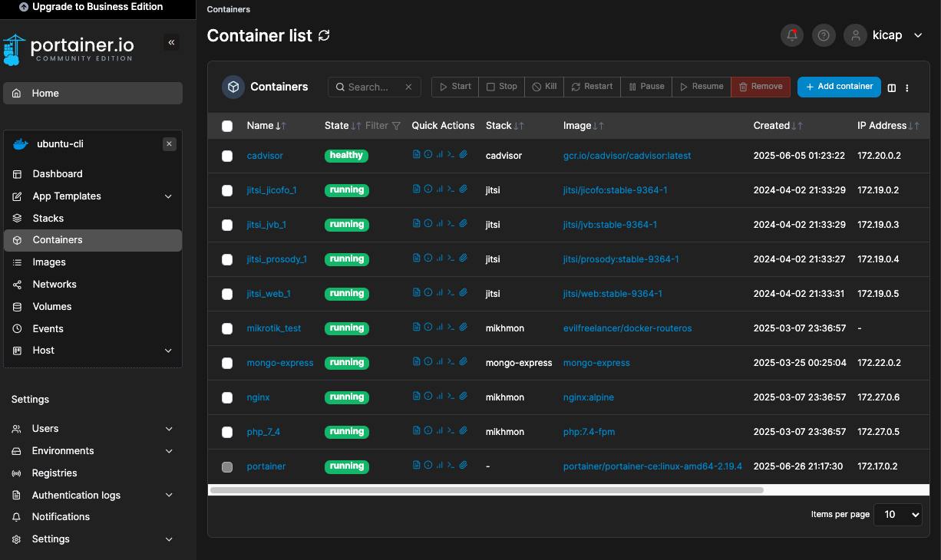
Task: Check the mongo-express checkbox
Action: [227, 363]
